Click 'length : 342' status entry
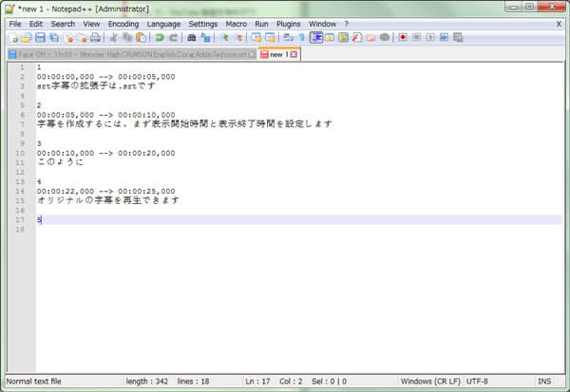This screenshot has width=570, height=392. click(147, 382)
